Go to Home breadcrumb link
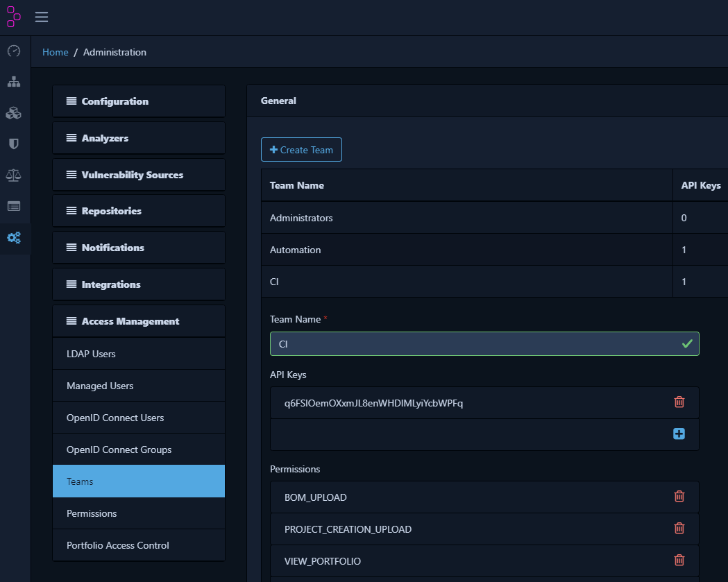 click(56, 53)
